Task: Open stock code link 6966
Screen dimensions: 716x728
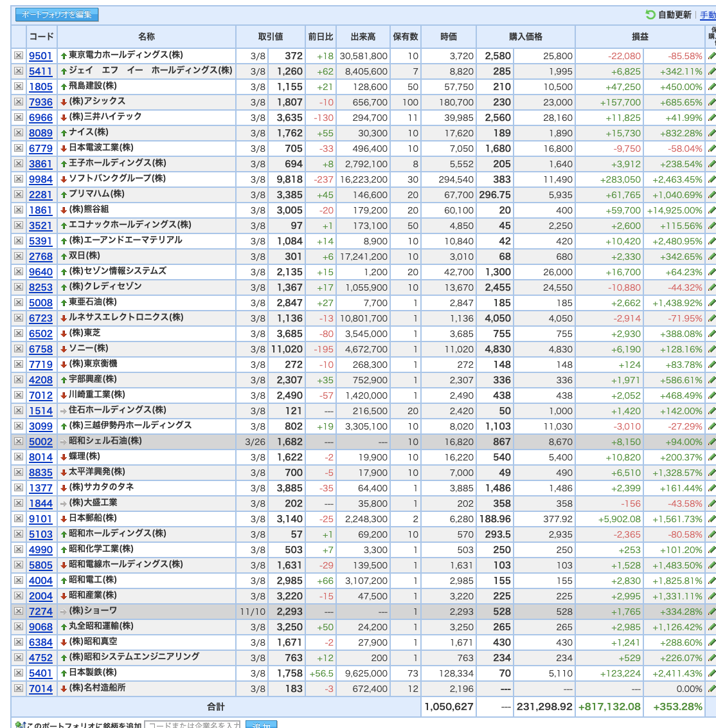Action: [40, 118]
